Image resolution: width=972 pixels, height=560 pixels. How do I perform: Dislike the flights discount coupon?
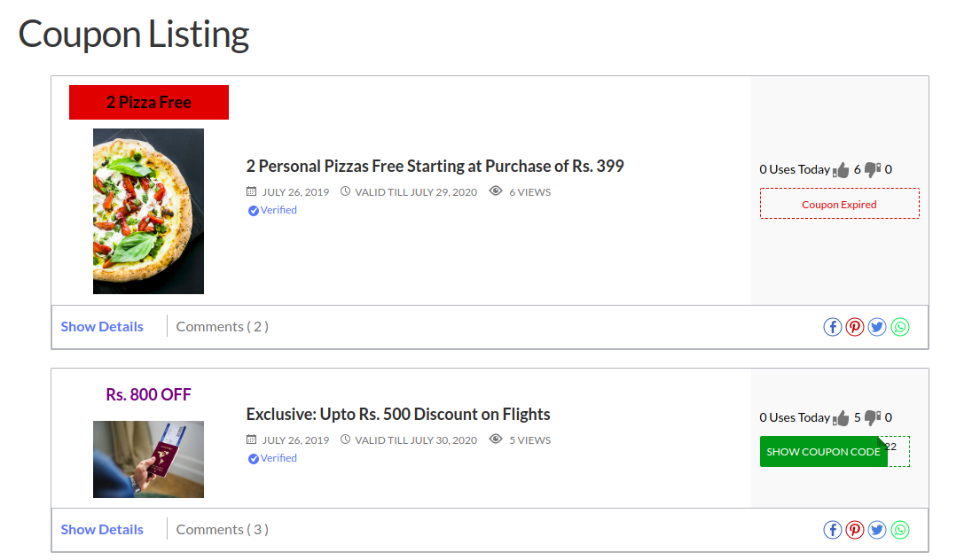click(873, 417)
